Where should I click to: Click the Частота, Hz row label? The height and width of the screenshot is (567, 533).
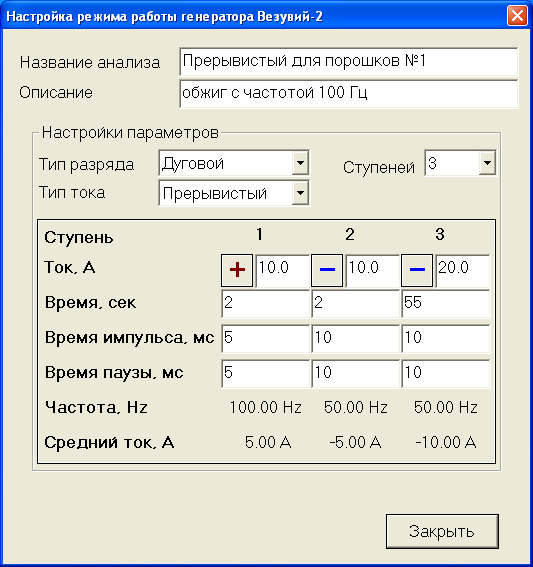pos(96,408)
